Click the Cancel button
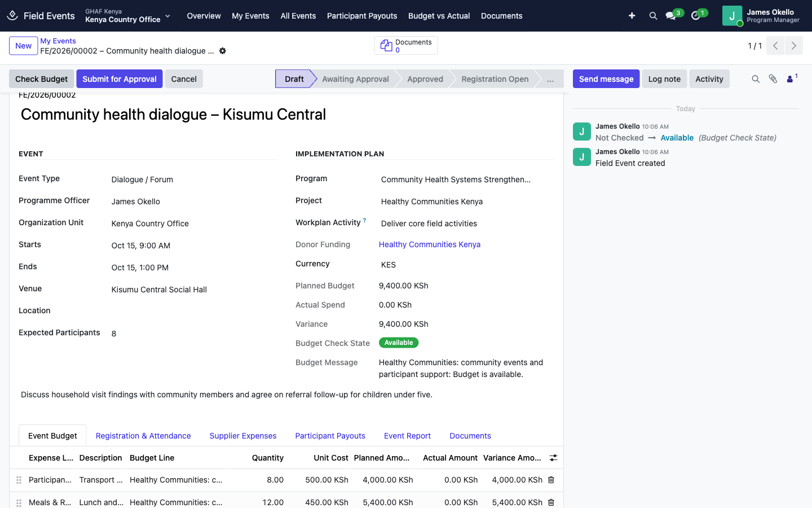The width and height of the screenshot is (812, 508). (184, 79)
